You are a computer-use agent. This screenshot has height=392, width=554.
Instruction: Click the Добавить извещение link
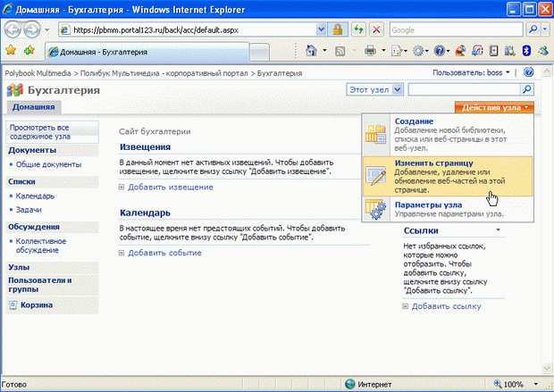170,188
